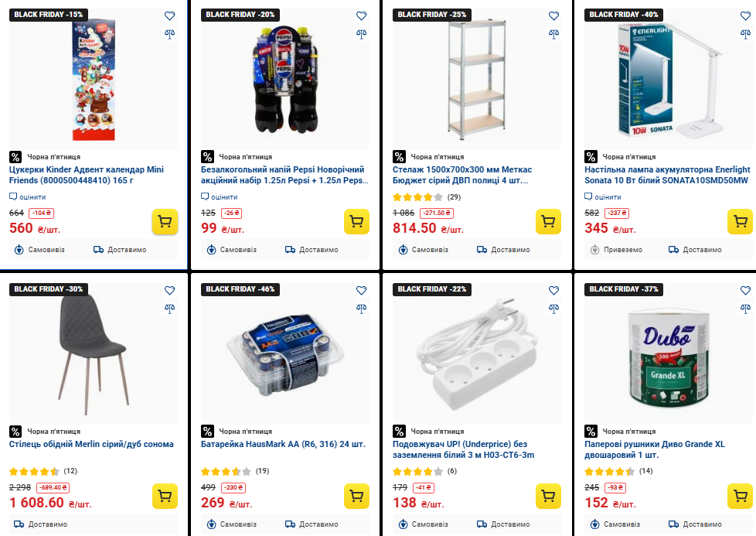Open the Dubo Grande XL towel image

coord(666,352)
